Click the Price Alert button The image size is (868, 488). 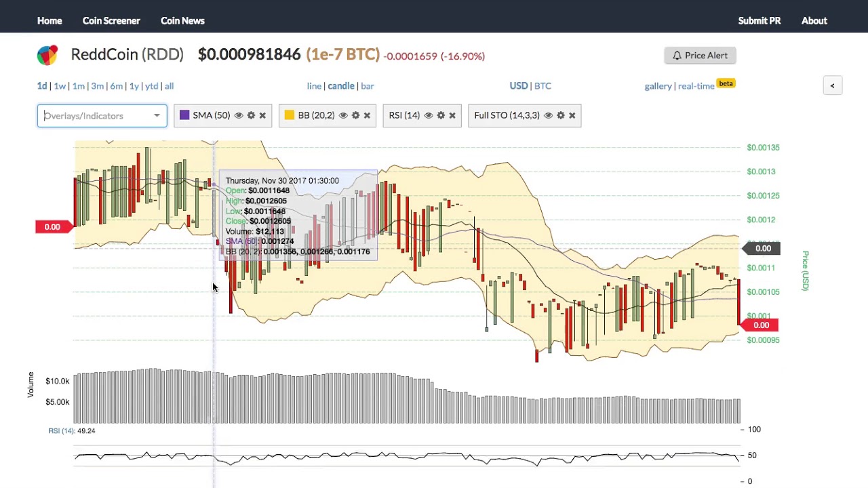pos(700,56)
